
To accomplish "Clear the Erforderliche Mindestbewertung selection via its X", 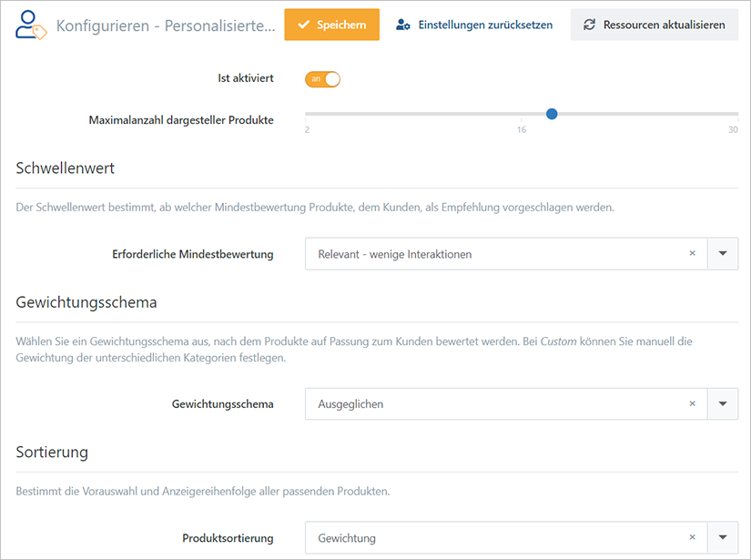I will [692, 253].
